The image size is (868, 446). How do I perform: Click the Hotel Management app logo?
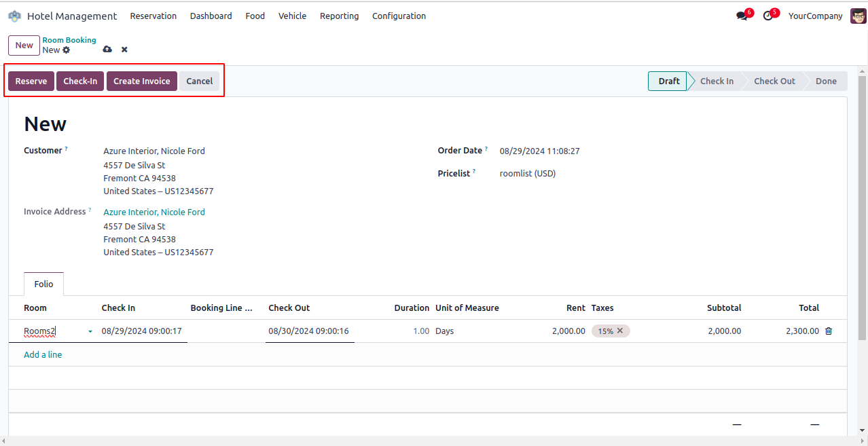click(14, 16)
